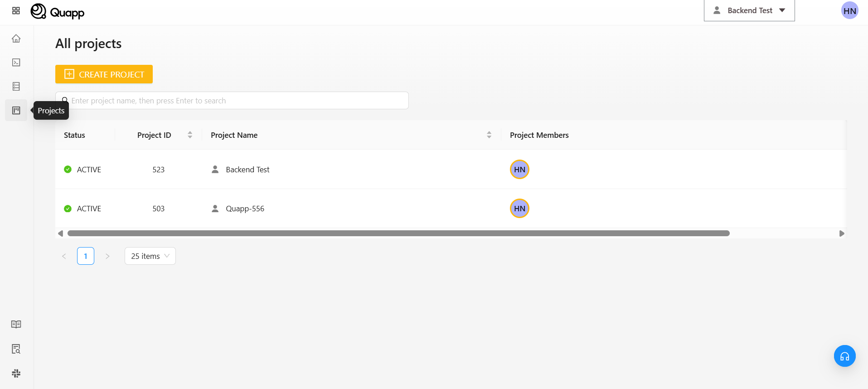Open the server list sidebar icon

pos(16,87)
